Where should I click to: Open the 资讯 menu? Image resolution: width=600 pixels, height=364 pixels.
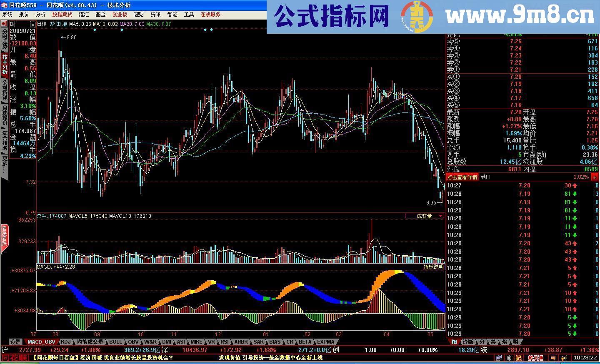[155, 15]
